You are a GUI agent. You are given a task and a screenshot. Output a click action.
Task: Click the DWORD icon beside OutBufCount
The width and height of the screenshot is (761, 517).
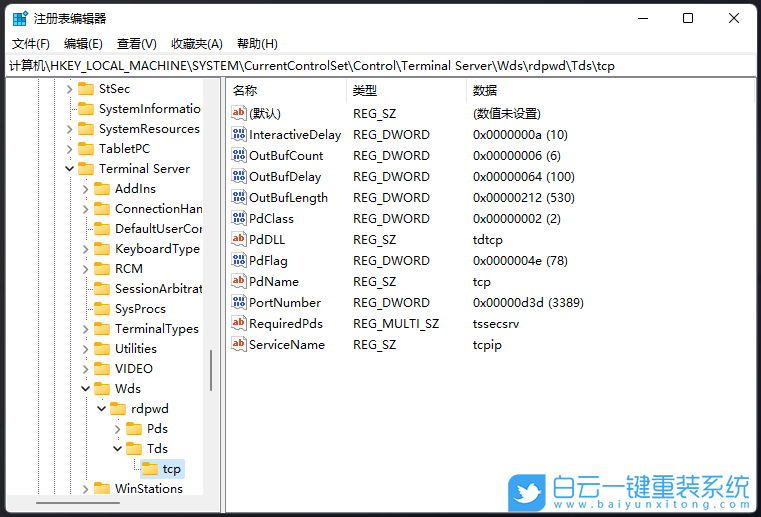(239, 155)
